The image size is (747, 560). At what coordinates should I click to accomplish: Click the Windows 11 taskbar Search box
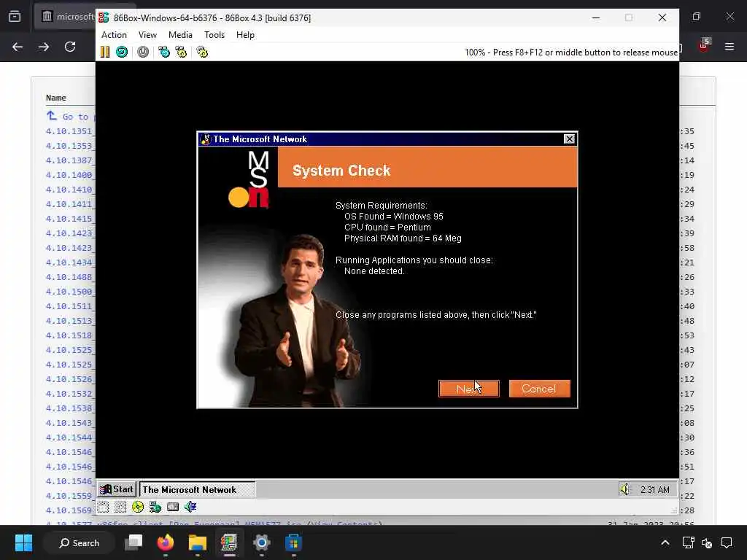[79, 542]
